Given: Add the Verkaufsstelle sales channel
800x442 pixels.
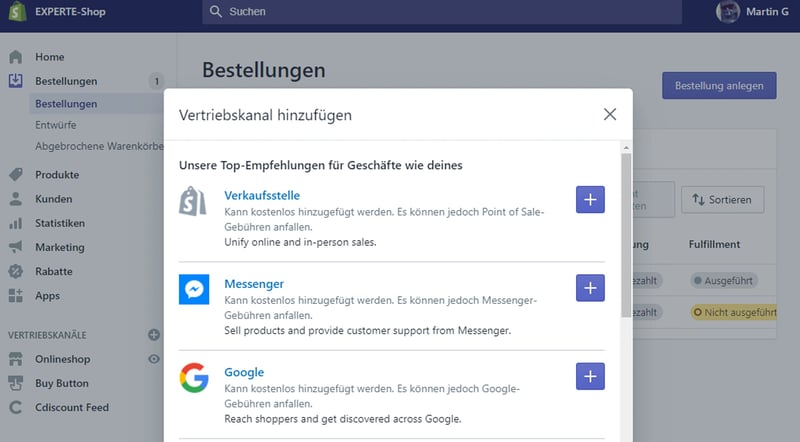Looking at the screenshot, I should pos(590,200).
